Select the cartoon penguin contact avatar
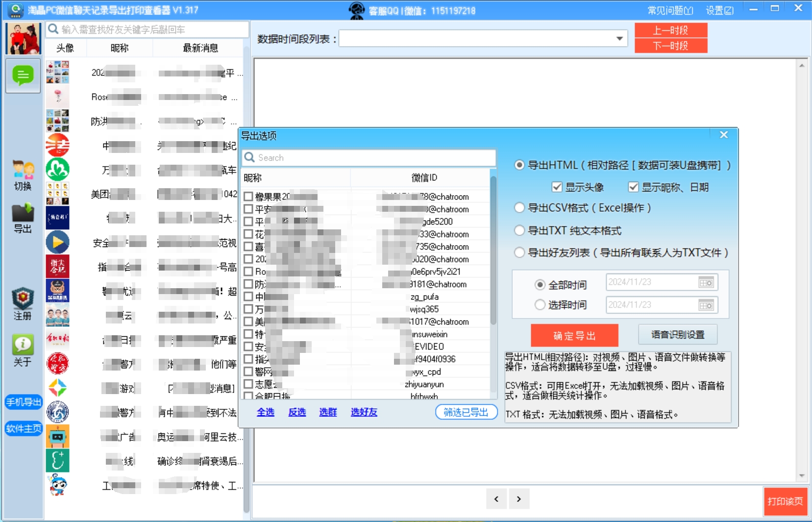Image resolution: width=812 pixels, height=522 pixels. [x=57, y=485]
